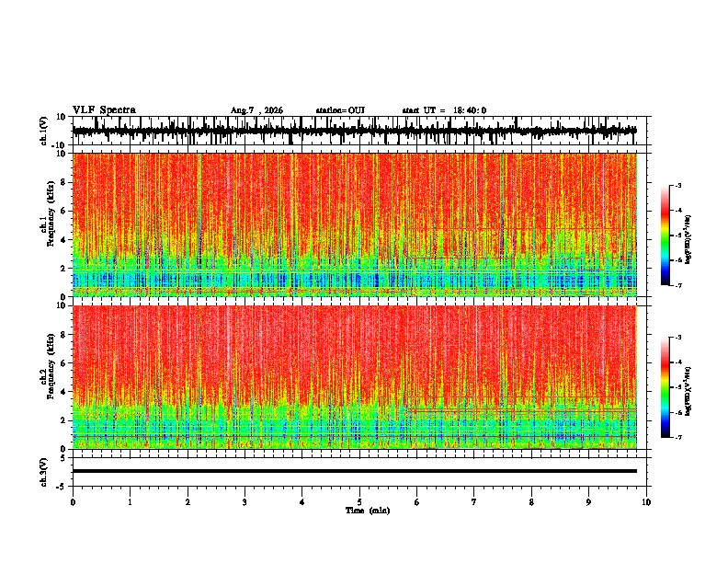Viewport: 728px width, 563px height.
Task: Click the ch.2 colorbar log(PSD) label
Action: coord(688,391)
